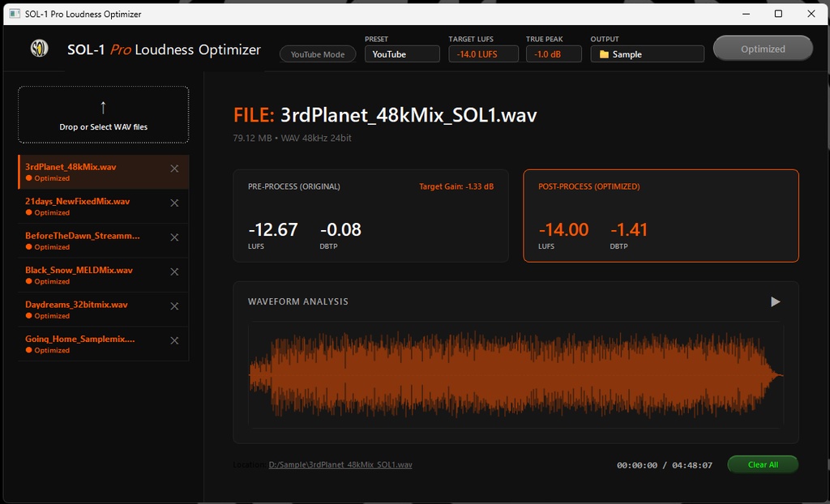The width and height of the screenshot is (830, 504).
Task: Remove 21days_NewFixedMix.wav using its X icon
Action: 173,203
